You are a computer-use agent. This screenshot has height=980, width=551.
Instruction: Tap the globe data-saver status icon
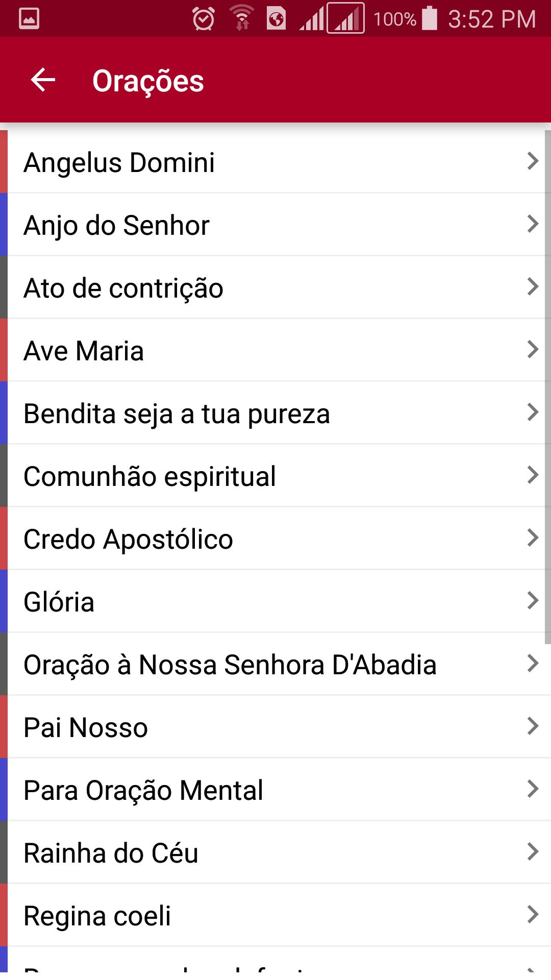[x=276, y=19]
